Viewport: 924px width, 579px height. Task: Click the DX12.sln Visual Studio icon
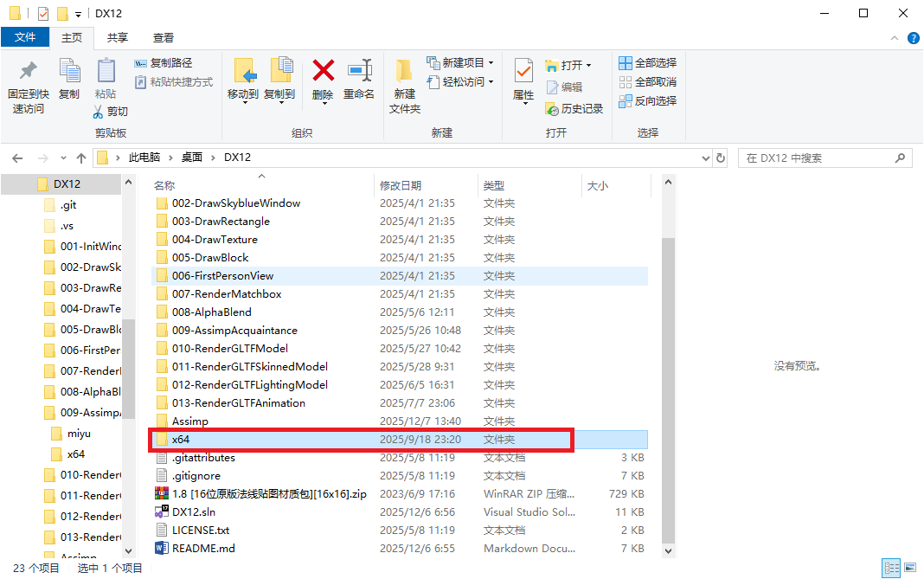pos(162,512)
